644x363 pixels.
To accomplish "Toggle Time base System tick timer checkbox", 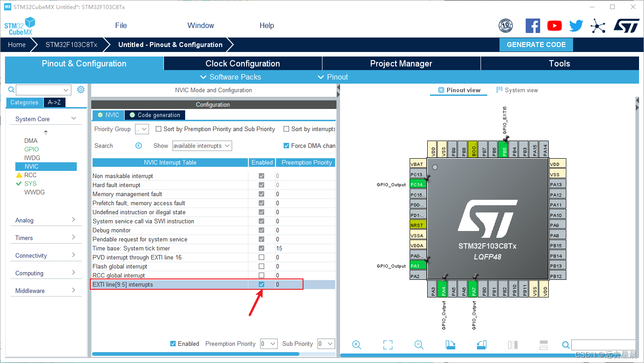I will (261, 248).
